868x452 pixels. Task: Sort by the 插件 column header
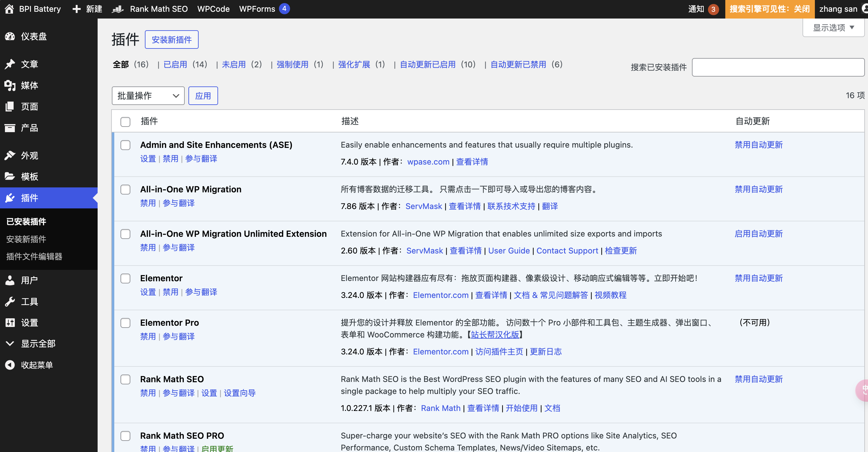coord(149,121)
